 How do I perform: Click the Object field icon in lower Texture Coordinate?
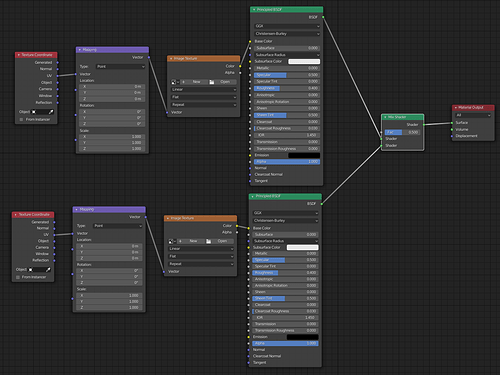click(31, 269)
